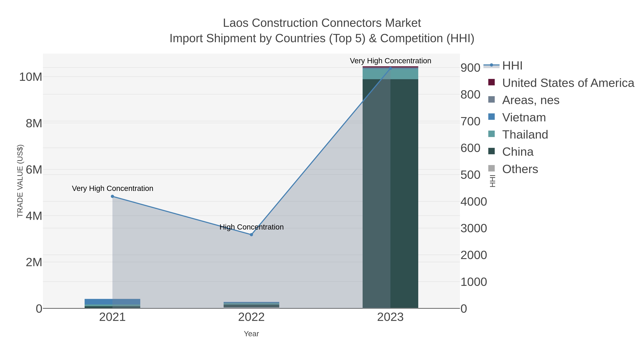Image resolution: width=644 pixels, height=362 pixels.
Task: Click the 2021 x-axis label
Action: click(x=113, y=317)
